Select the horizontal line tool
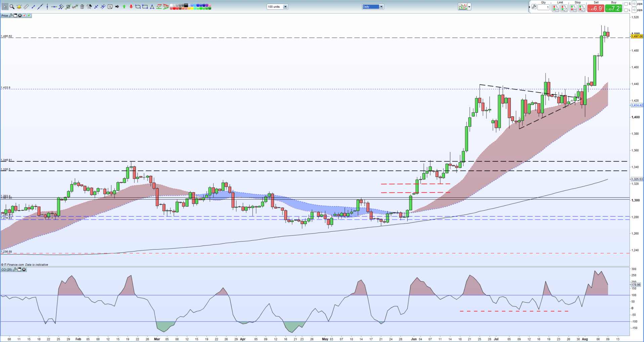 (x=54, y=7)
